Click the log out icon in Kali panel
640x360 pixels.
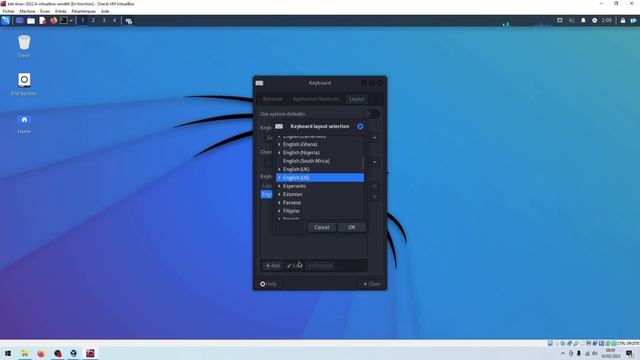click(633, 20)
